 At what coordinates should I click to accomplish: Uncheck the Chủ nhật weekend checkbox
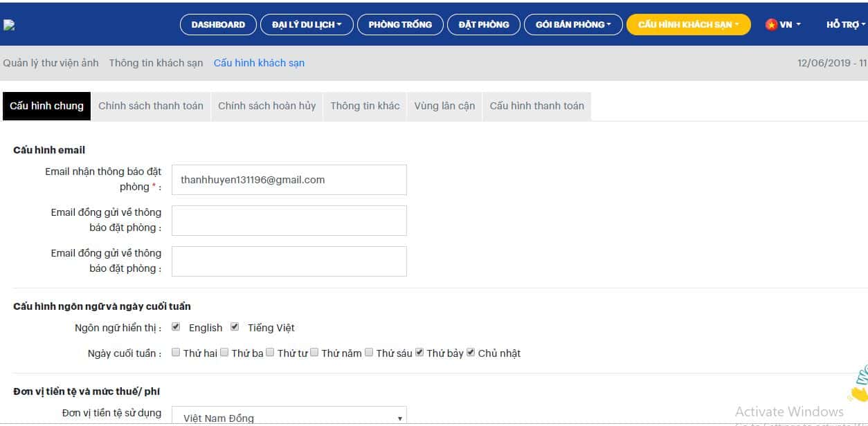[x=471, y=353]
